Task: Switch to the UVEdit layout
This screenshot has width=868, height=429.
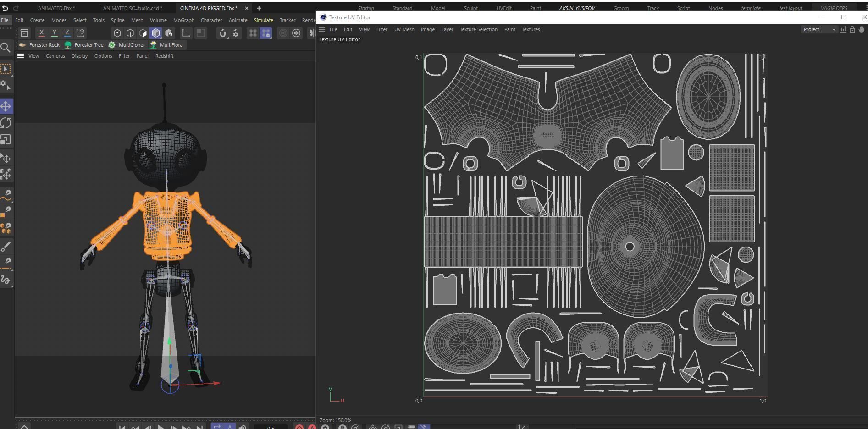Action: coord(504,8)
